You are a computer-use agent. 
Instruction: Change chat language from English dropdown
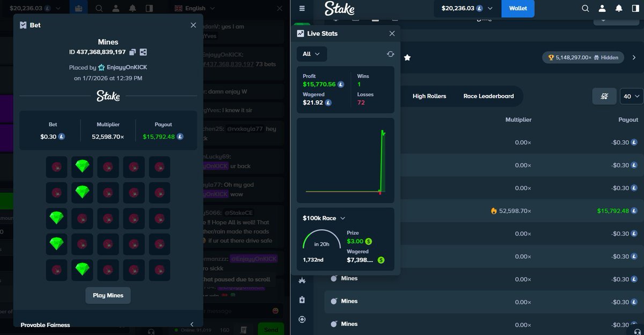[195, 8]
